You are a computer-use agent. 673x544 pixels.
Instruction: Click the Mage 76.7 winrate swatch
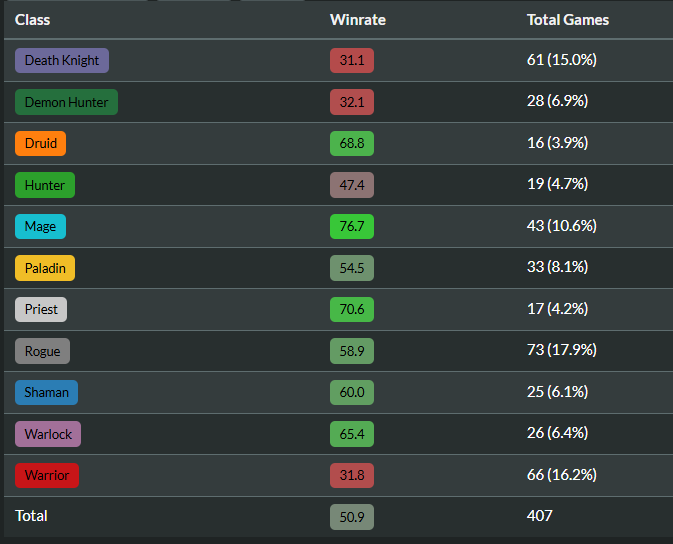point(352,226)
